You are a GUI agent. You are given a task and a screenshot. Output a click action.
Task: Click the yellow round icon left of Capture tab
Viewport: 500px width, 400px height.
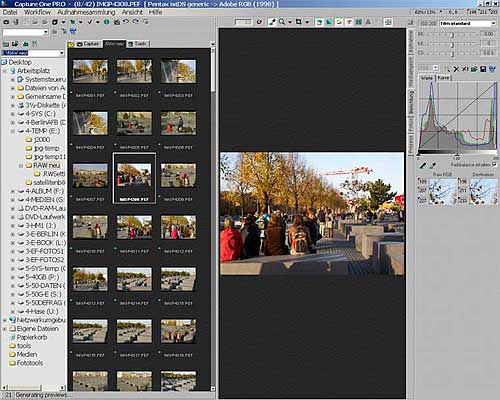(71, 44)
